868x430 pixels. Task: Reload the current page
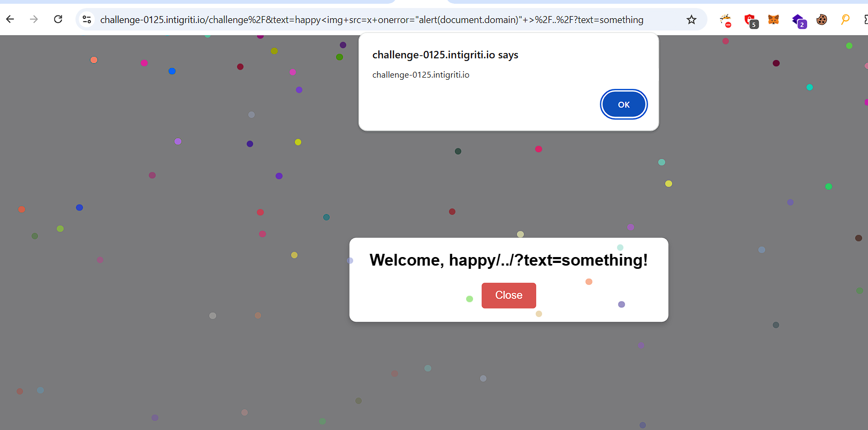tap(58, 20)
